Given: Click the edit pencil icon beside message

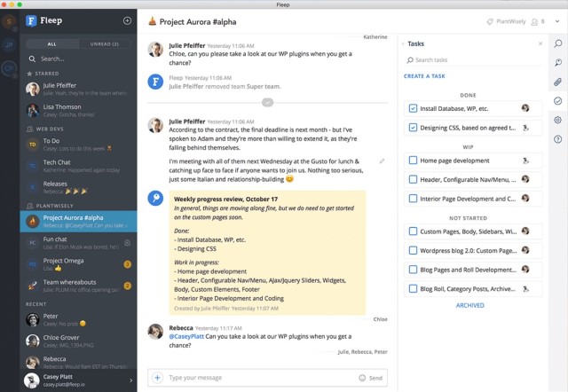Looking at the screenshot, I should [x=382, y=161].
